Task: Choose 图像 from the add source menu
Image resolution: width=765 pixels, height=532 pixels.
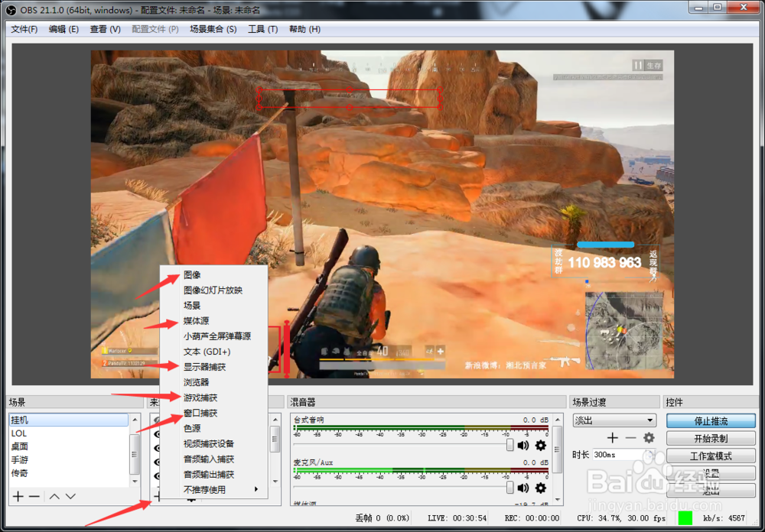Action: (213, 275)
